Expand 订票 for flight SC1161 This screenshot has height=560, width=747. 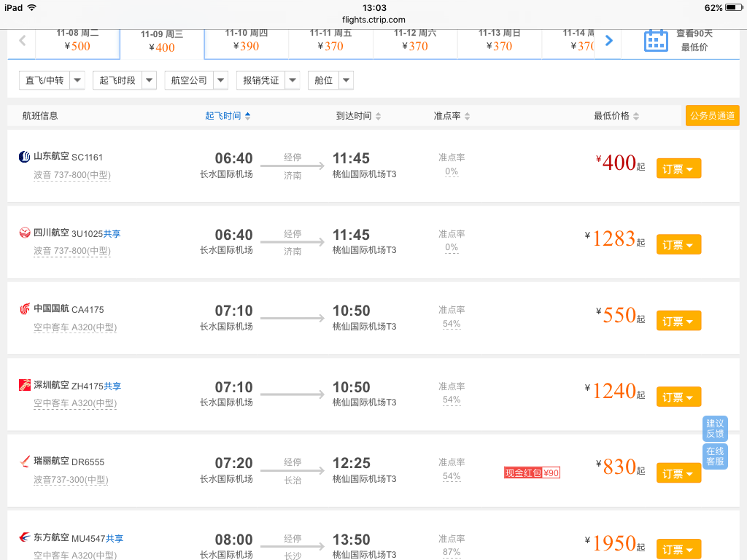(x=678, y=168)
